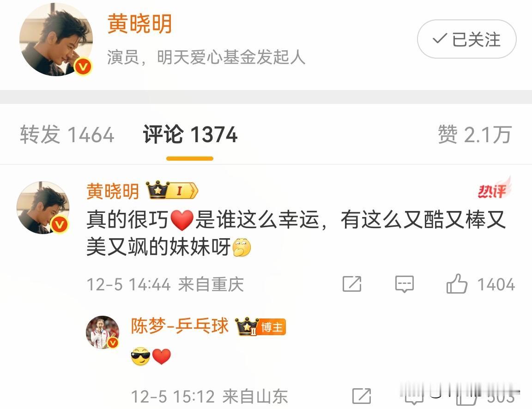Open reply icon on 黄晓明's comment
Screen dimensions: 532x409
click(405, 284)
